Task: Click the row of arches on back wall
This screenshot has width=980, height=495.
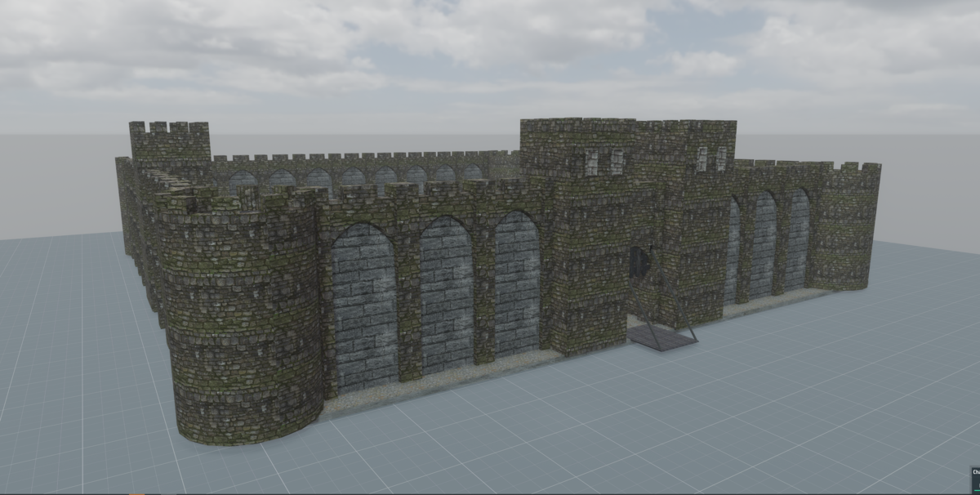Action: [x=351, y=177]
